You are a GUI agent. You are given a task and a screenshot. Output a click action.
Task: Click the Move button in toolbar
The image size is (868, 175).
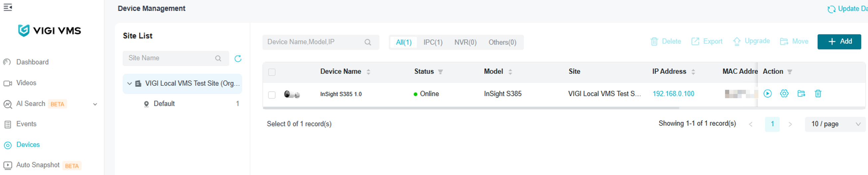coord(794,42)
